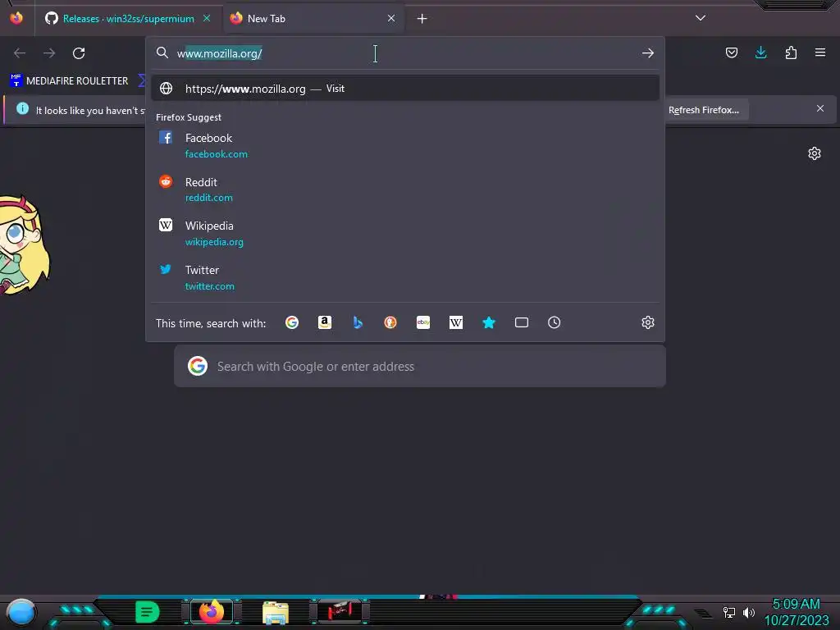Image resolution: width=840 pixels, height=630 pixels.
Task: Click the Firefox View icon in tab bar
Action: pos(16,18)
